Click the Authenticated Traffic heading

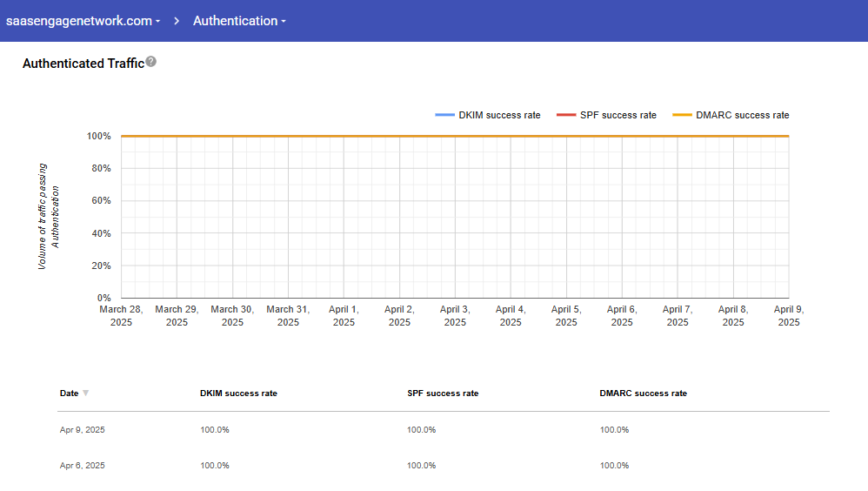tap(83, 64)
